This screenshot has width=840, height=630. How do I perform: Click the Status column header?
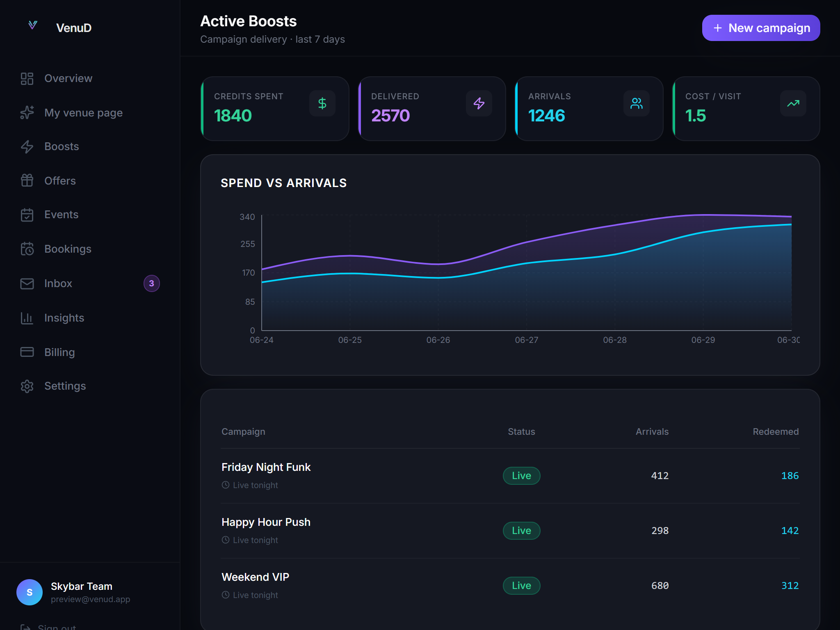tap(522, 431)
